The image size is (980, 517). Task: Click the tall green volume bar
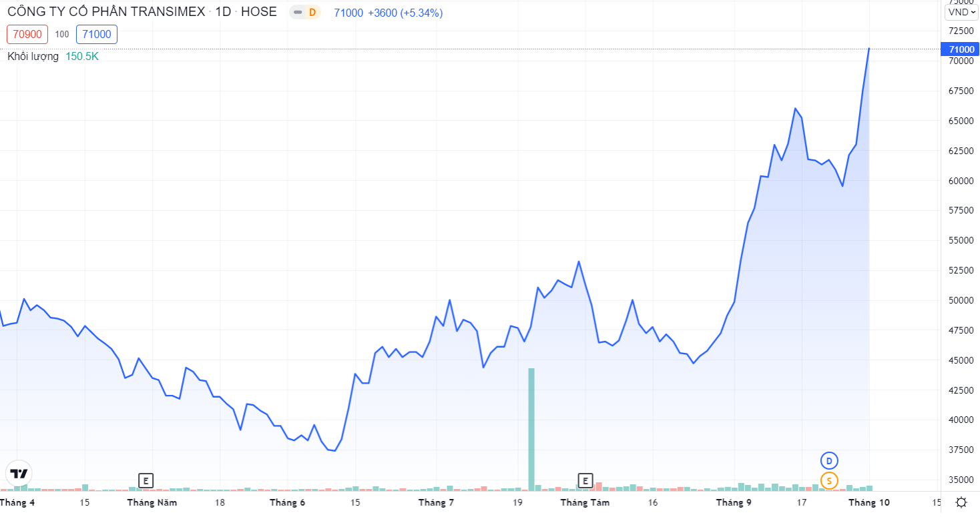coord(531,428)
